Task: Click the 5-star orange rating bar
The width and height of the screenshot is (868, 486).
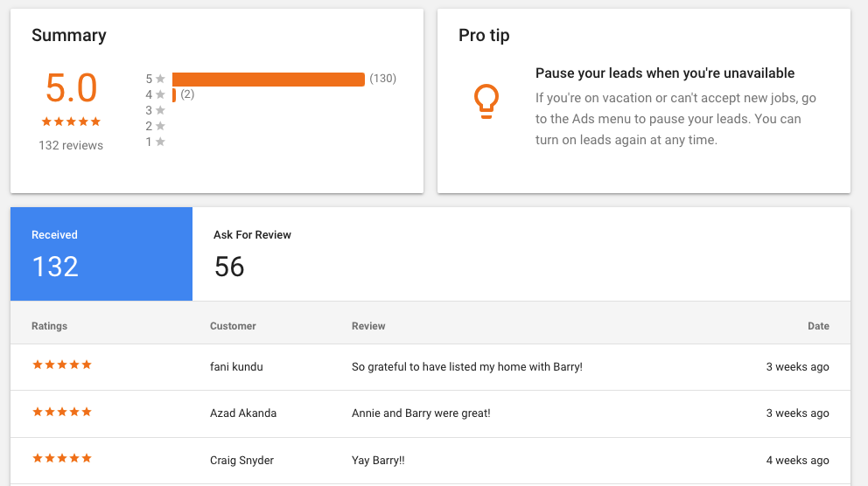Action: [x=269, y=80]
